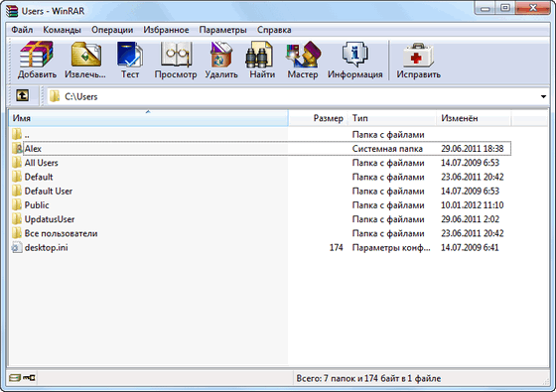Click the desktop.ini file icon

[16, 247]
